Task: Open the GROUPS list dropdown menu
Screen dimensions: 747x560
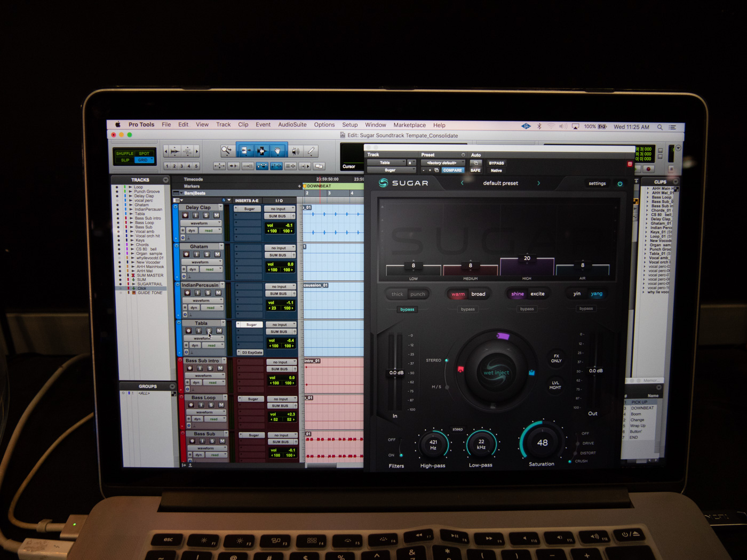Action: (x=172, y=386)
